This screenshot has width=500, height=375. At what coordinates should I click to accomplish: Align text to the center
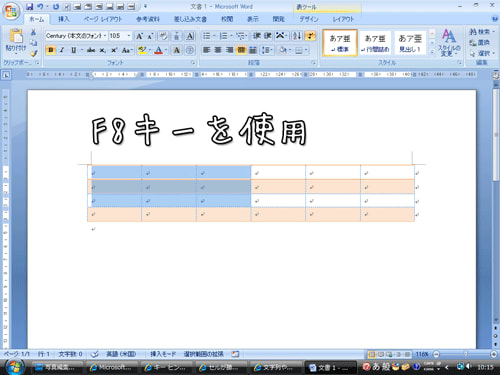pyautogui.click(x=218, y=50)
